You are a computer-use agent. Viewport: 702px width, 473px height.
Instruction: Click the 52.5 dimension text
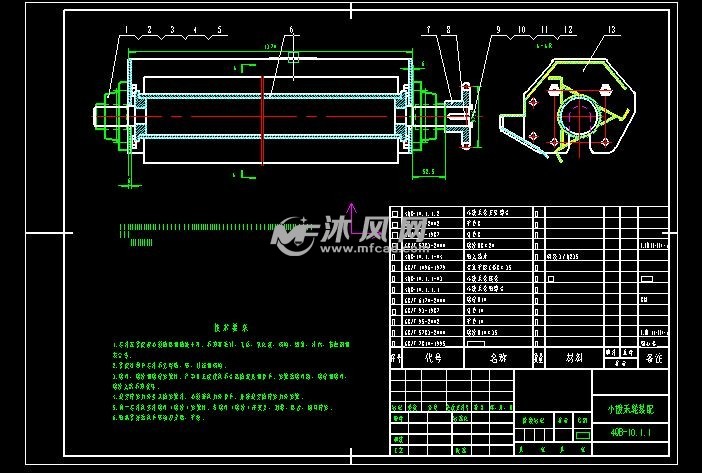tap(426, 171)
